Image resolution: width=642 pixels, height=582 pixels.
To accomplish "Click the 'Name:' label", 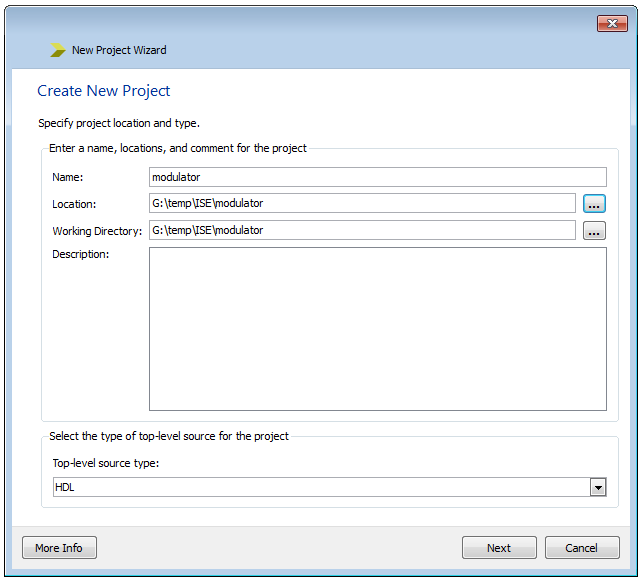I will [68, 177].
